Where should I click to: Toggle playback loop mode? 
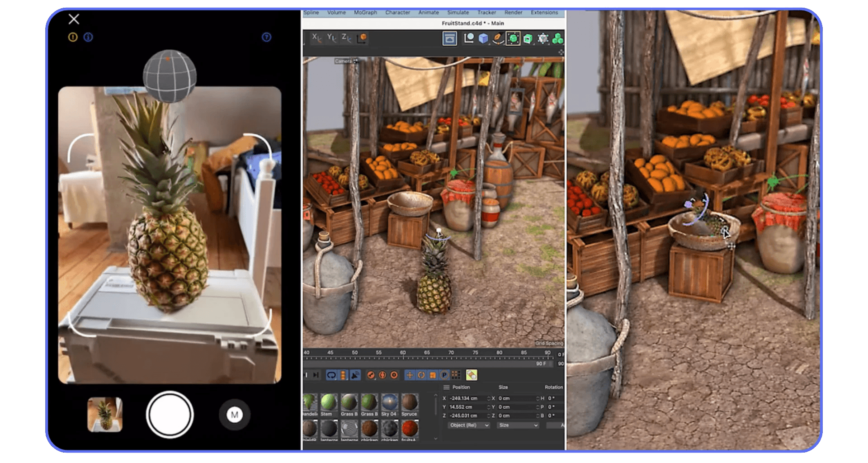[x=332, y=375]
